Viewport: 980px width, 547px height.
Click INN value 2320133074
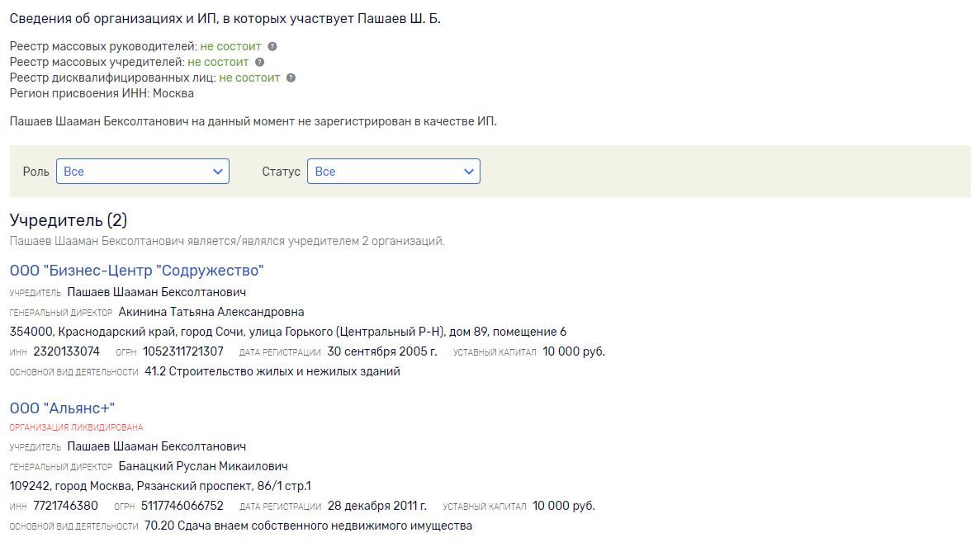(66, 351)
